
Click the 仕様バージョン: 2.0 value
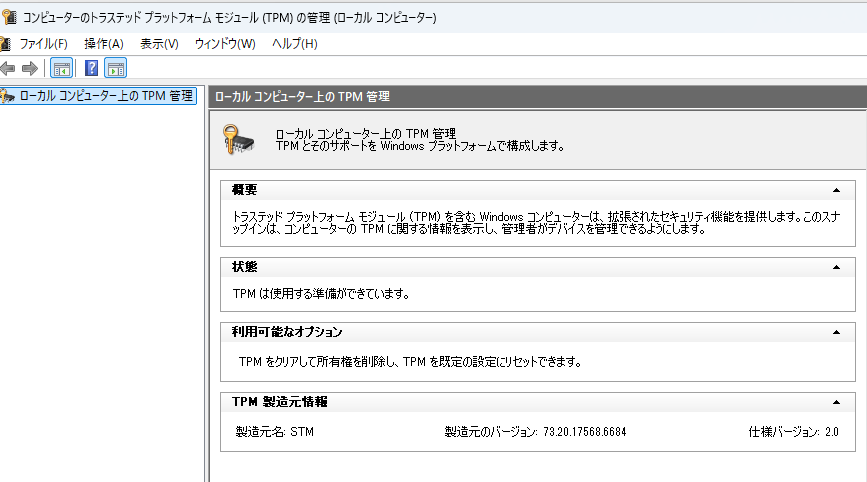pyautogui.click(x=793, y=432)
